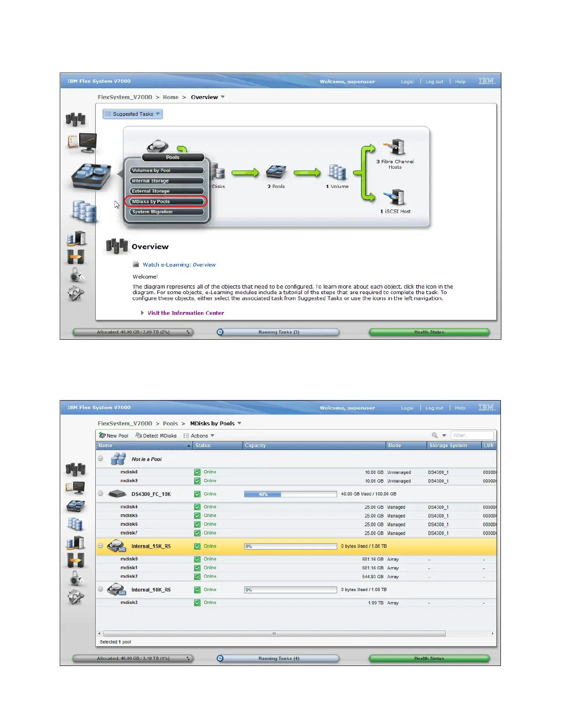Open the search options arrow next to the magnifier
The image size is (563, 728).
pos(444,435)
